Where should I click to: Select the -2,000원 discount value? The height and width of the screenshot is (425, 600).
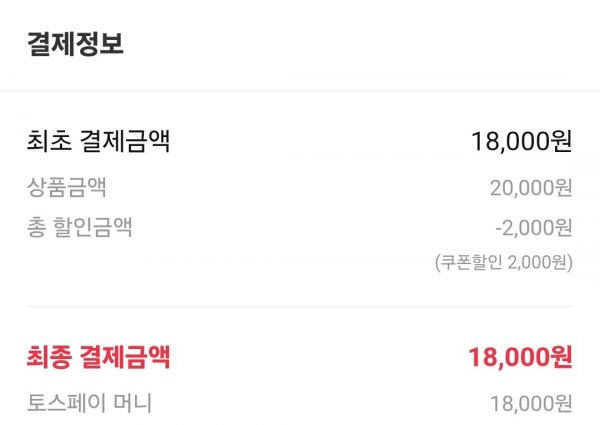pyautogui.click(x=534, y=228)
